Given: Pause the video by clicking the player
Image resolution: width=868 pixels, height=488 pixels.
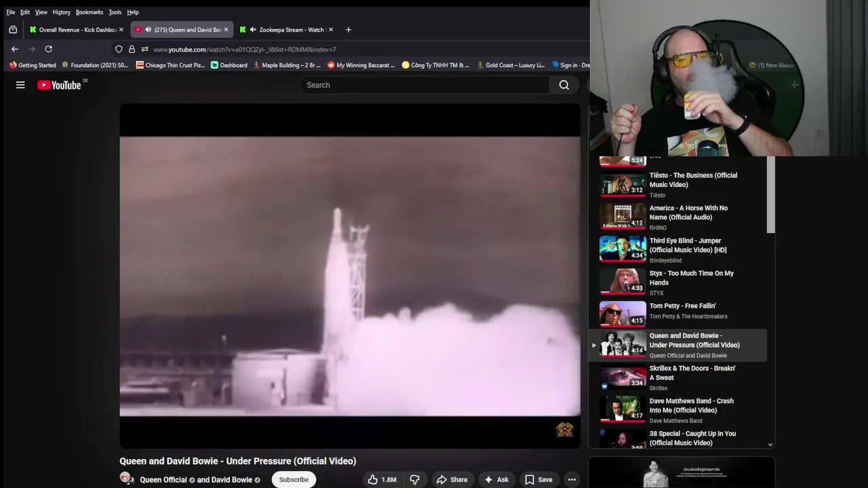Looking at the screenshot, I should click(350, 276).
